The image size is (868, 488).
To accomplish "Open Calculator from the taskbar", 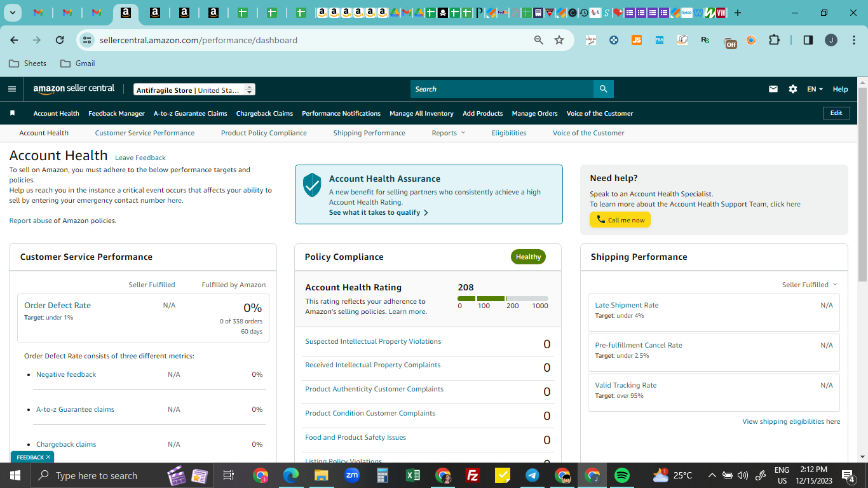I will pos(383,475).
